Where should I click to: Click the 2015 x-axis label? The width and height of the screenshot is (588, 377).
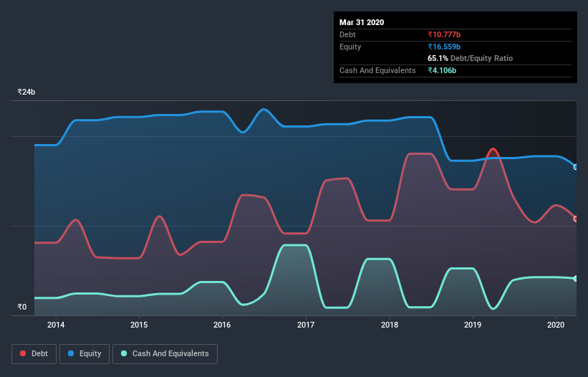pyautogui.click(x=139, y=325)
